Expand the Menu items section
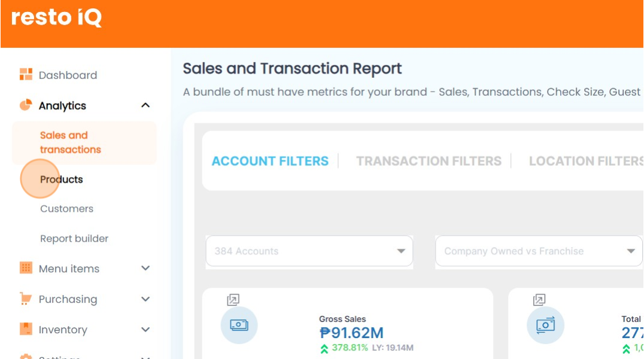Screen dimensions: 644x359 point(145,268)
